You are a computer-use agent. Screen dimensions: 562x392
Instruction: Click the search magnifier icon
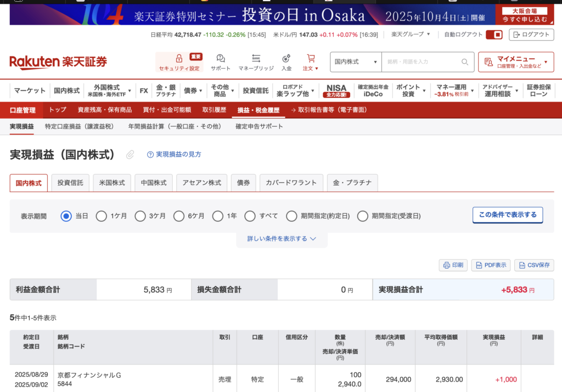tap(465, 62)
